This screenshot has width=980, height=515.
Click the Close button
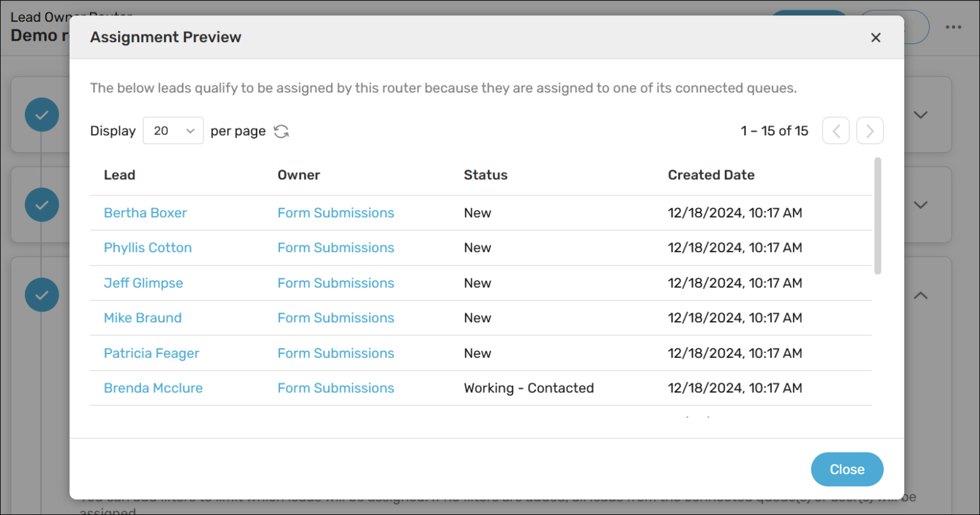(x=847, y=470)
